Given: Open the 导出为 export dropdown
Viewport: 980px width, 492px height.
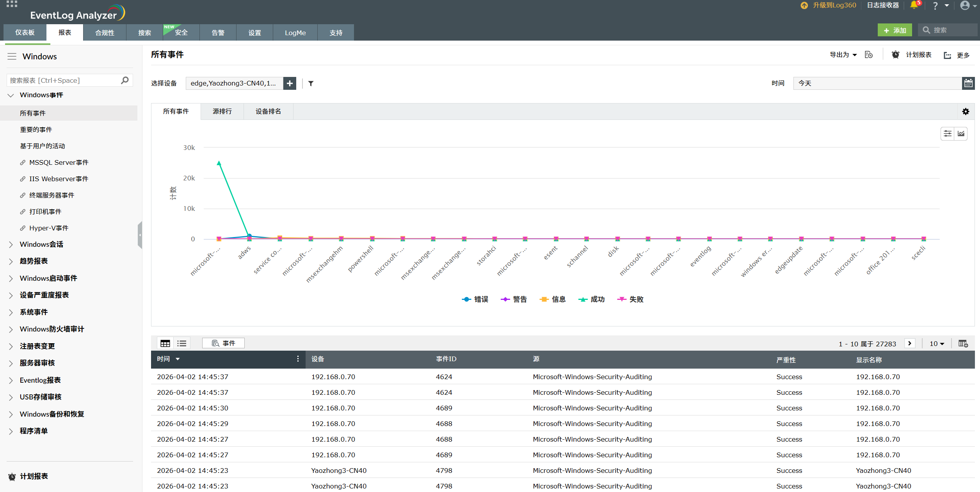Looking at the screenshot, I should tap(843, 55).
